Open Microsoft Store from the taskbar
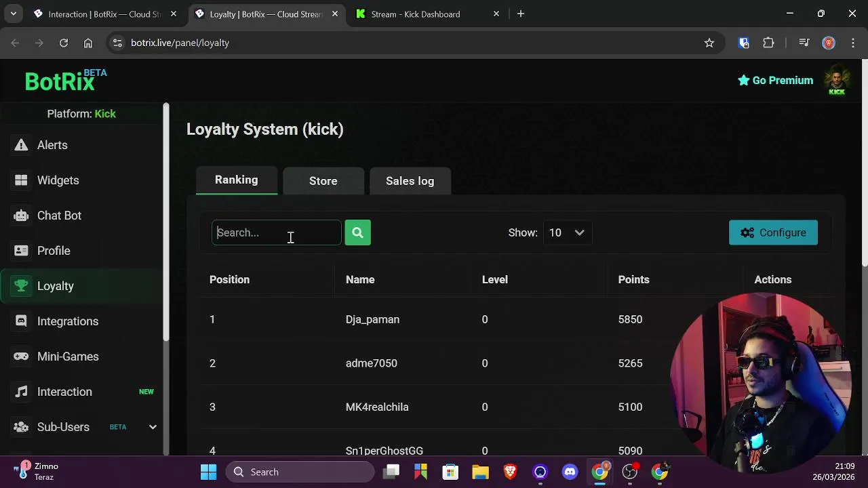The width and height of the screenshot is (868, 488). pyautogui.click(x=450, y=472)
